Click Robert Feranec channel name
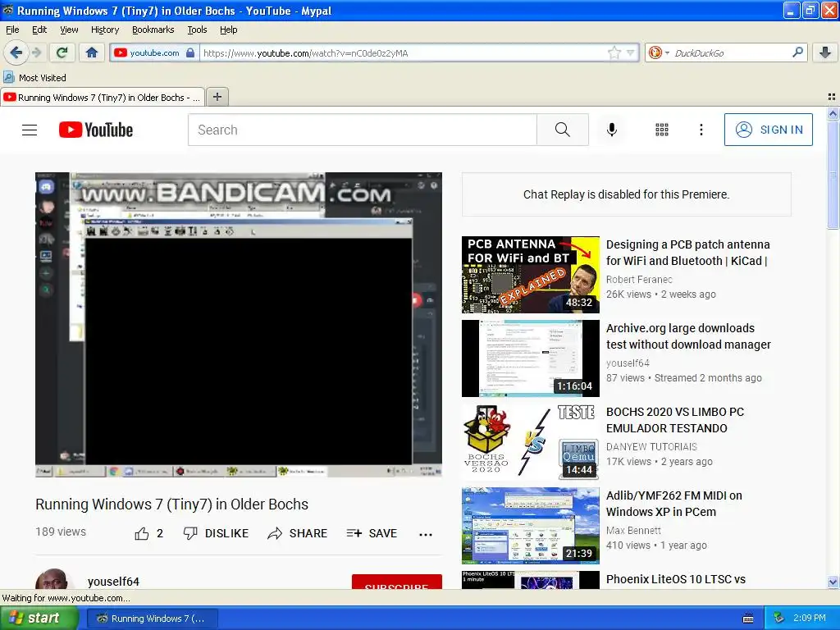The image size is (840, 630). point(639,279)
